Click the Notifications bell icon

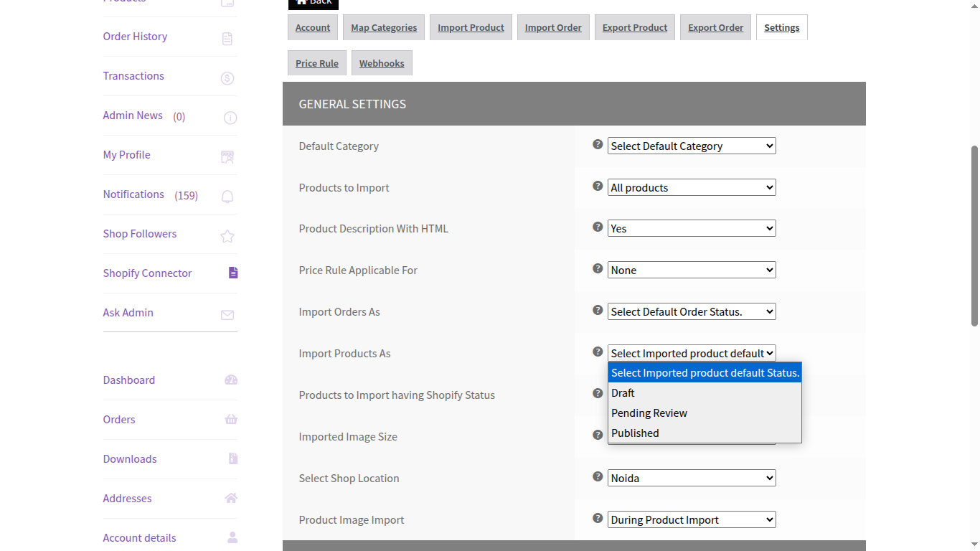point(227,196)
